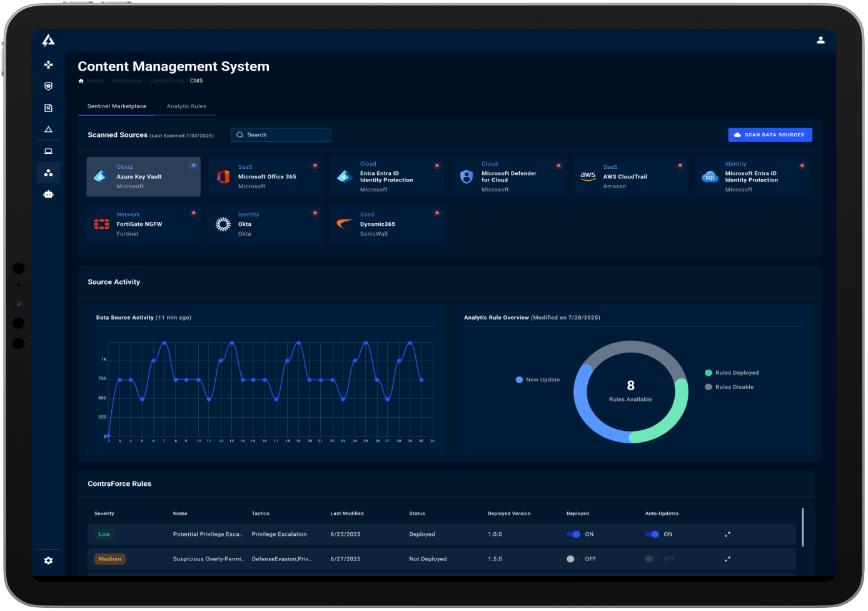Select the FortiGate NGFW card
868x611 pixels.
143,224
